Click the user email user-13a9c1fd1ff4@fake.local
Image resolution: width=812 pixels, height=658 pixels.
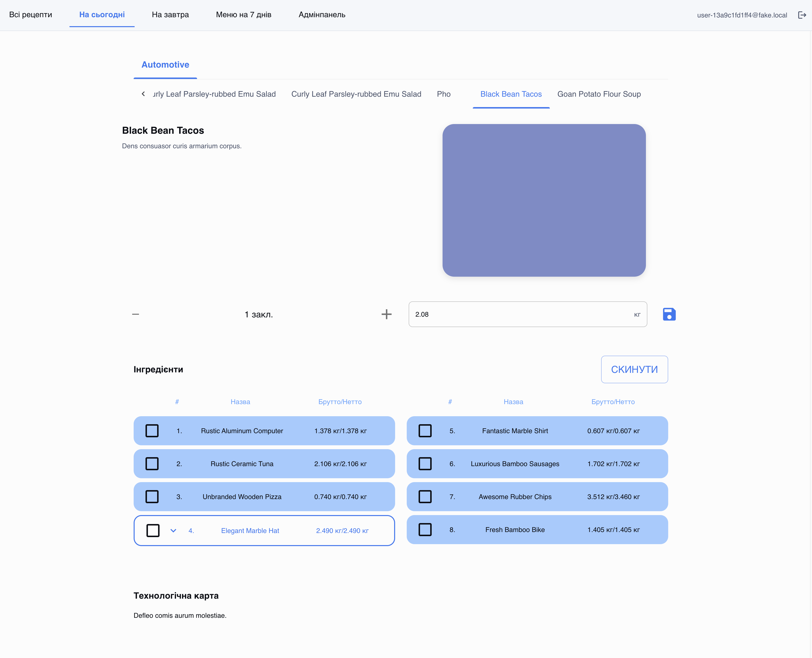coord(742,15)
